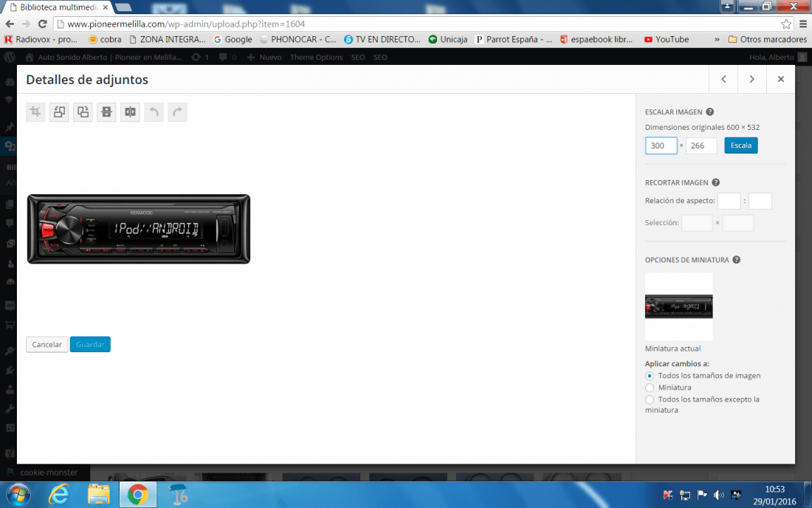812x508 pixels.
Task: Click Hola, Alberto account menu
Action: pyautogui.click(x=778, y=57)
